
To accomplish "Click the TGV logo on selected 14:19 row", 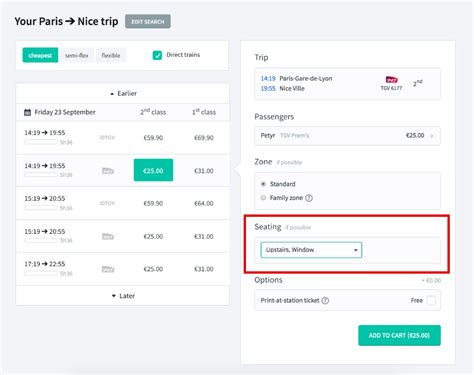I will (x=108, y=171).
